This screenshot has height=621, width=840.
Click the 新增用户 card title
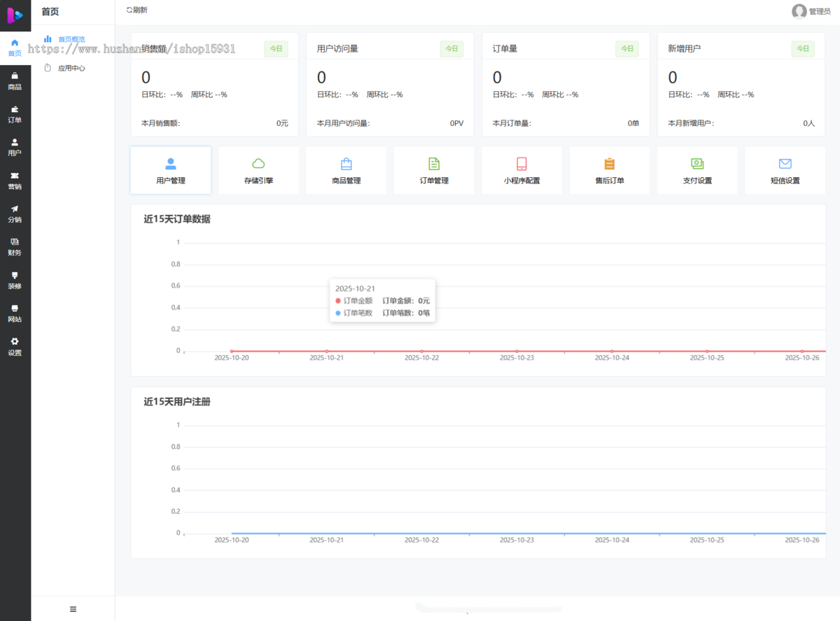coord(684,49)
